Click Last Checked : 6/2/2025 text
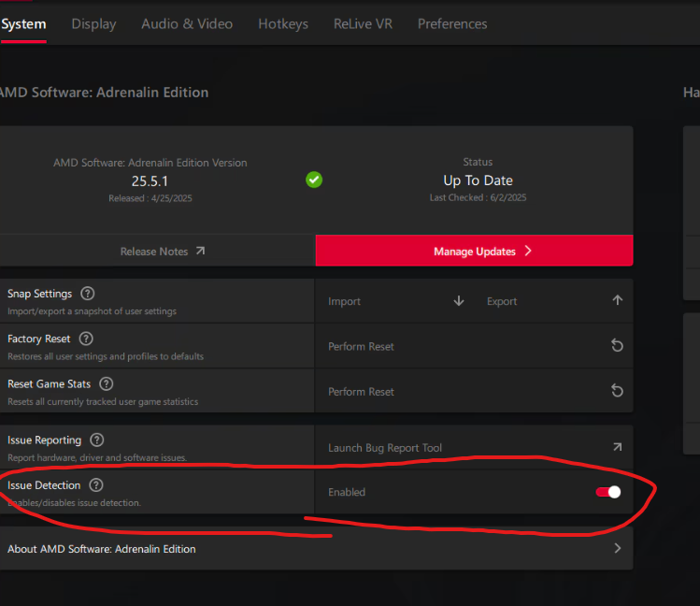Screen dimensions: 700x606 (478, 197)
